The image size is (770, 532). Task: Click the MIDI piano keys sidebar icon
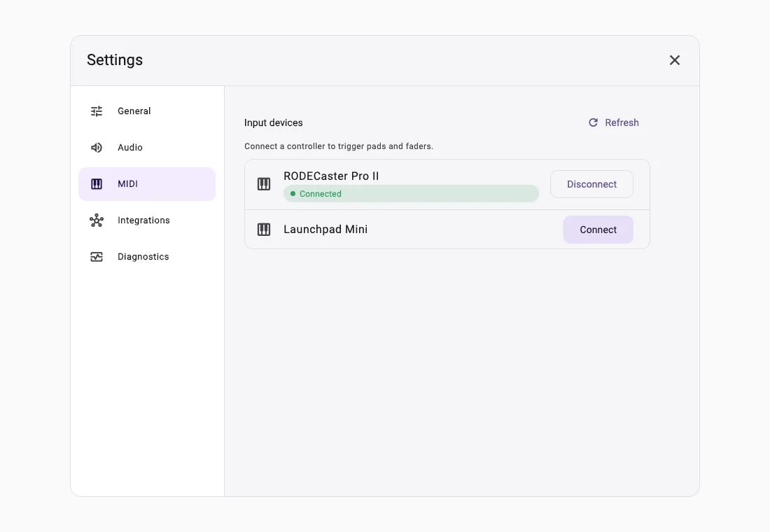97,183
